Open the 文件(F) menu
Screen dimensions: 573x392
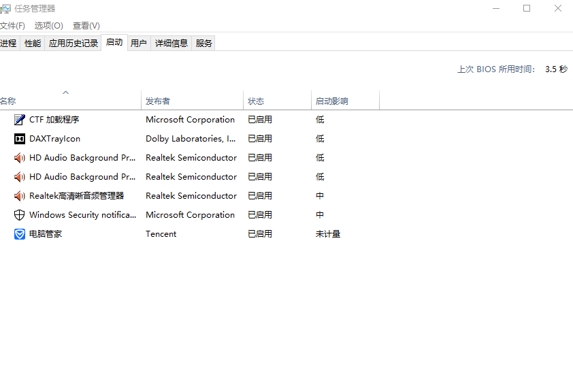click(12, 26)
